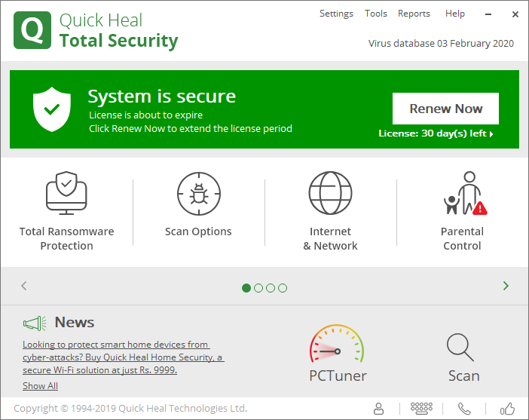Viewport: 529px width, 420px height.
Task: Go to previous feature page arrow
Action: [x=24, y=286]
